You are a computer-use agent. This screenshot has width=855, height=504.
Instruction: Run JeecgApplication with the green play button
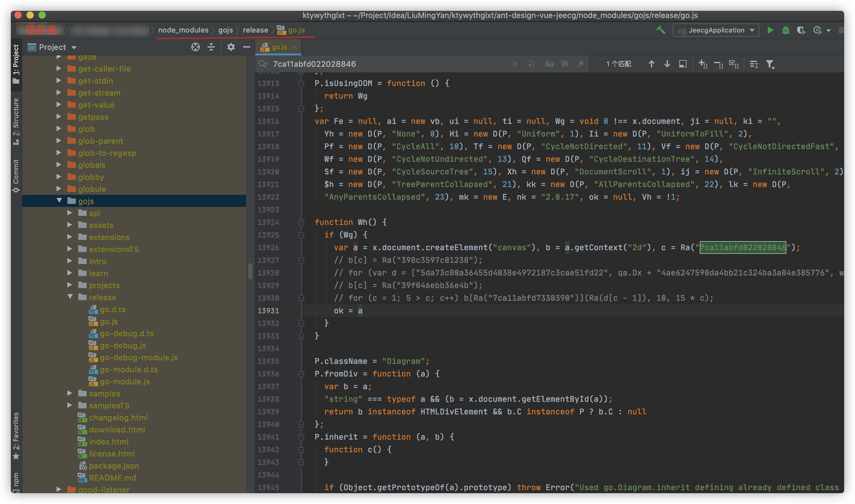coord(770,30)
